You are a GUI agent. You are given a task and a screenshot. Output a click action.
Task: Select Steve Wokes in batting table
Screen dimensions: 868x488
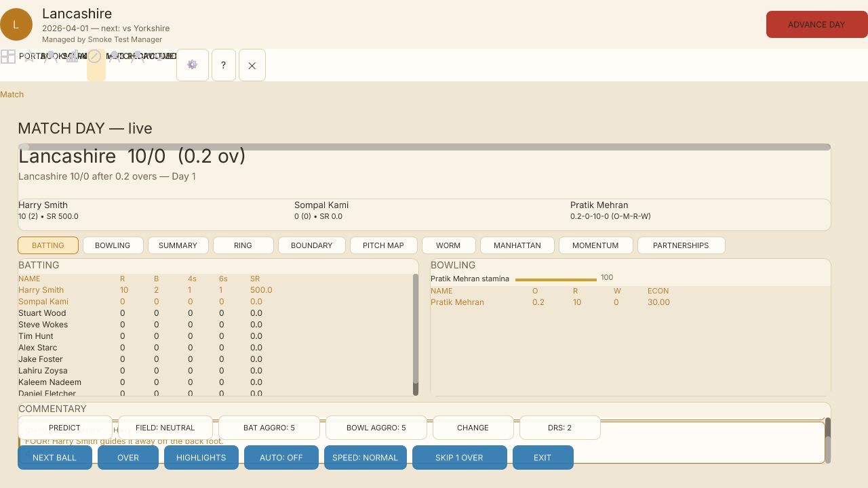216,325
